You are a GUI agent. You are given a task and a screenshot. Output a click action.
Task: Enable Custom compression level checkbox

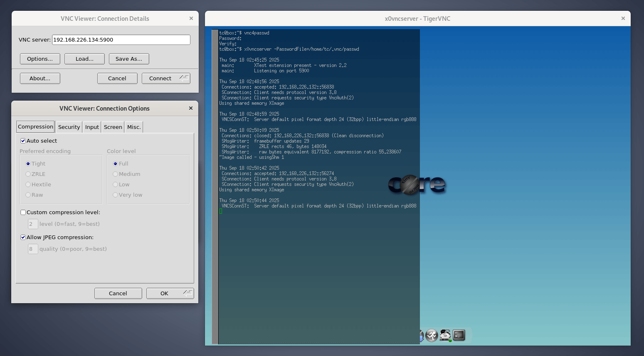point(23,213)
